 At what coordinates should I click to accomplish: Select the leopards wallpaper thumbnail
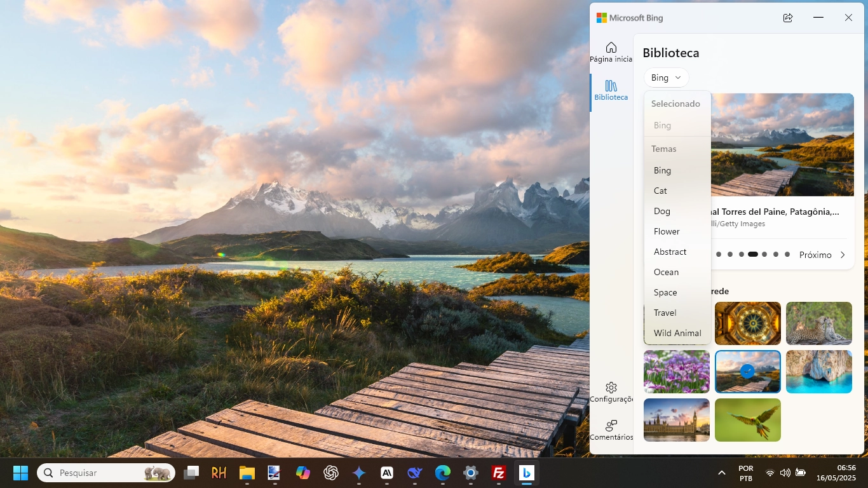pos(819,323)
